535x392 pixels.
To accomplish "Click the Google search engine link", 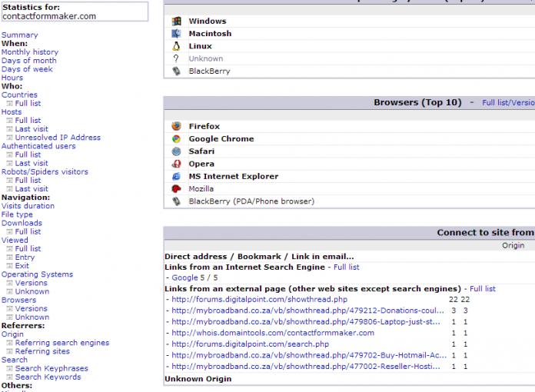I will click(185, 277).
